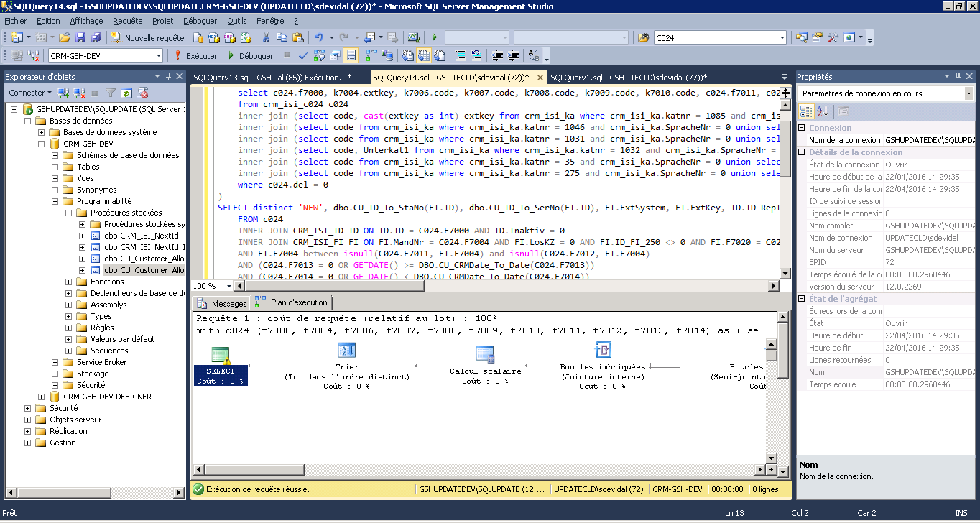Viewport: 980px width, 523px height.
Task: Open the Fichier menu
Action: tap(15, 21)
